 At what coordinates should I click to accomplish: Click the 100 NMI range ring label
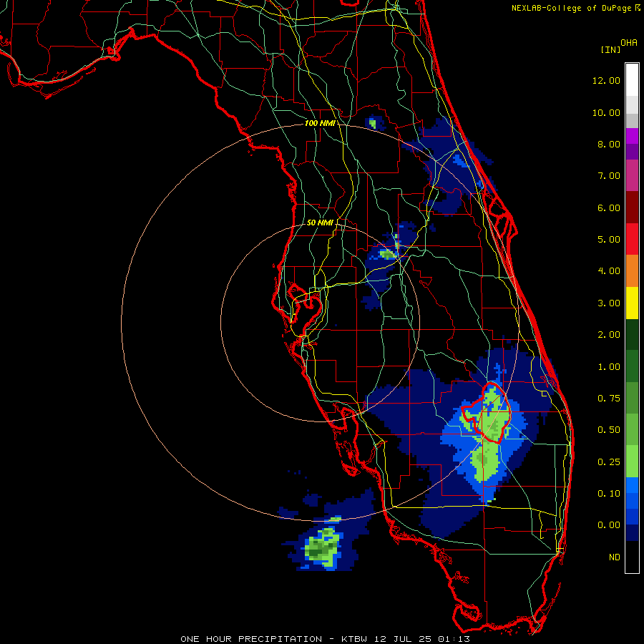pyautogui.click(x=320, y=123)
